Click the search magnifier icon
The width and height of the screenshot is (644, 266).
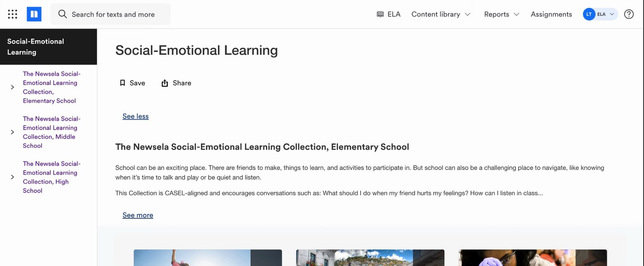63,14
